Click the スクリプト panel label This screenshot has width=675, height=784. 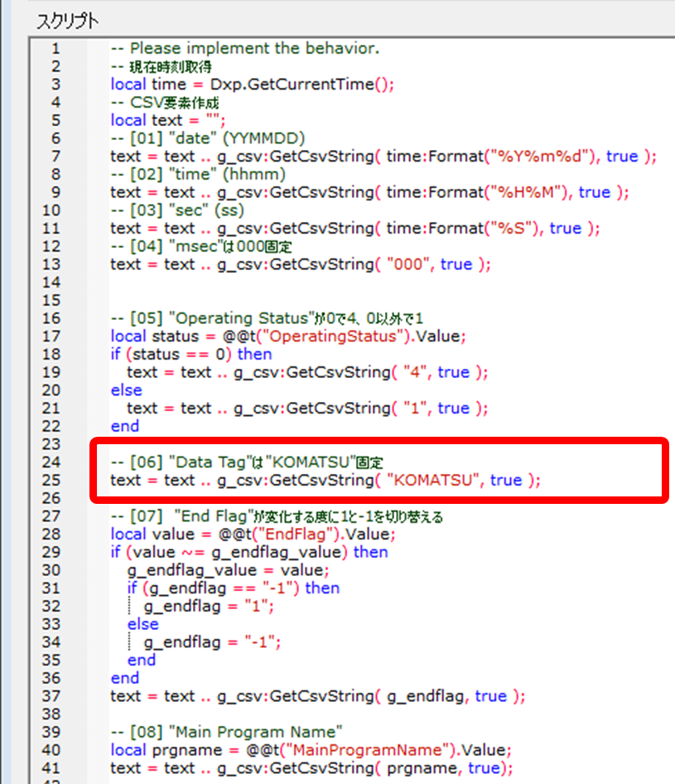65,22
